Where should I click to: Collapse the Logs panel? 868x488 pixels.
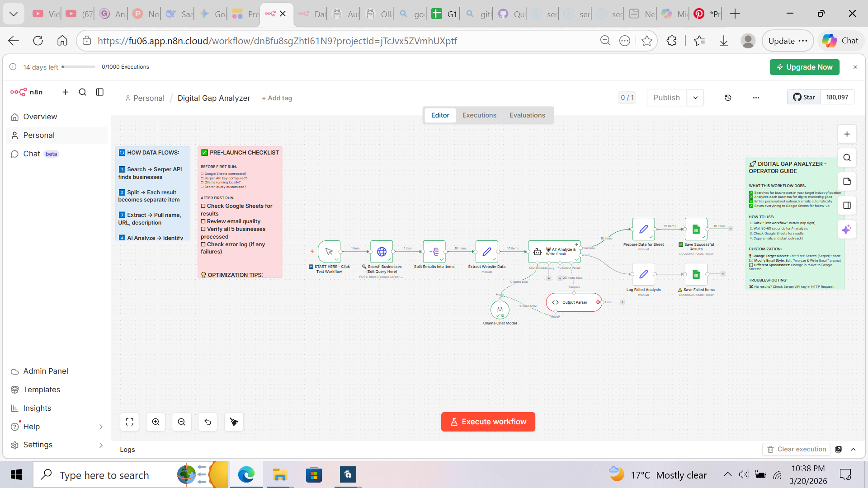[854, 449]
